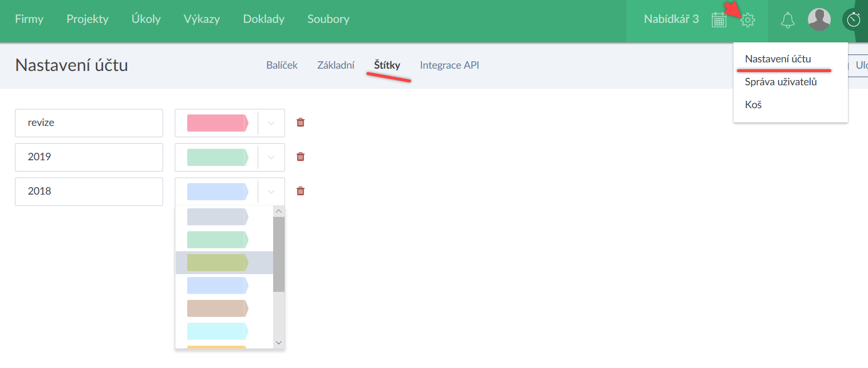Delete the 2019 label with trash icon
This screenshot has height=368, width=868.
(301, 157)
